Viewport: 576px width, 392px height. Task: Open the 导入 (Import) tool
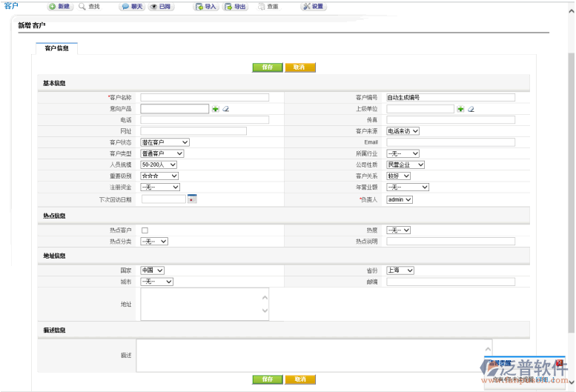click(x=206, y=7)
